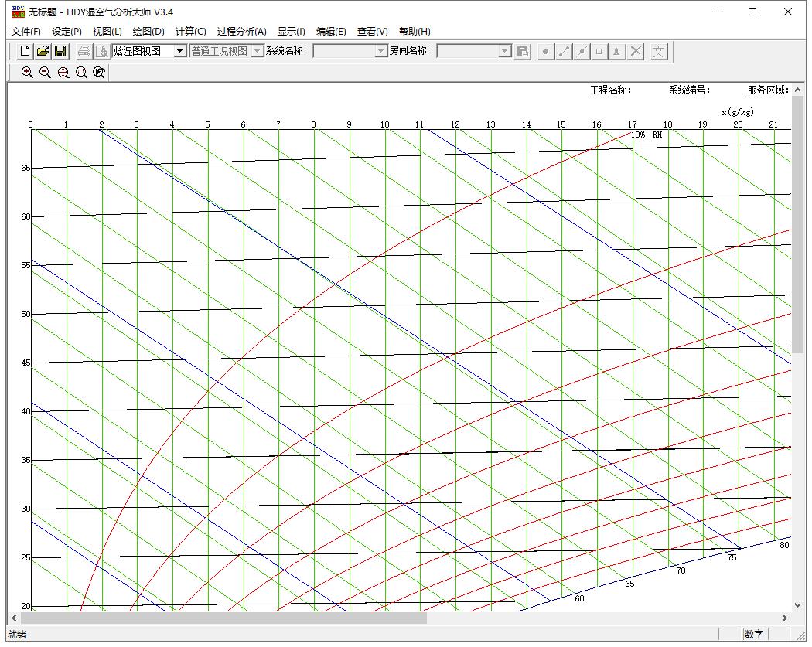
Task: Open print preview with the magnifier page icon
Action: click(x=101, y=51)
